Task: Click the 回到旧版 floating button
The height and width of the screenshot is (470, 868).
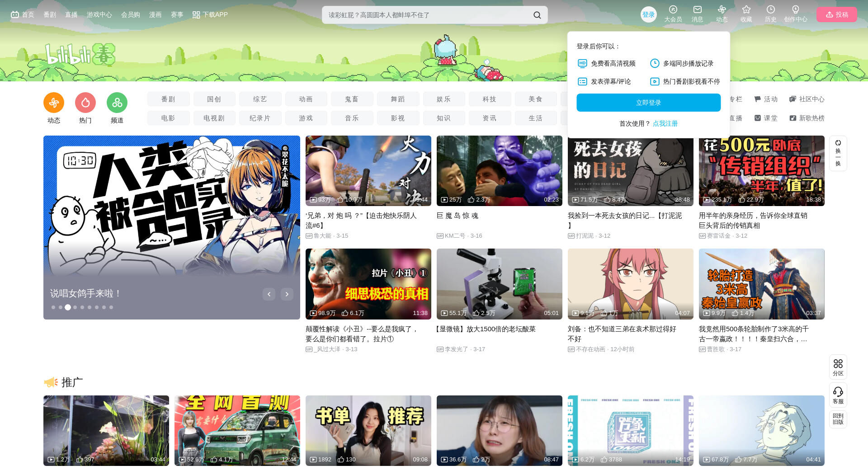Action: pos(838,419)
